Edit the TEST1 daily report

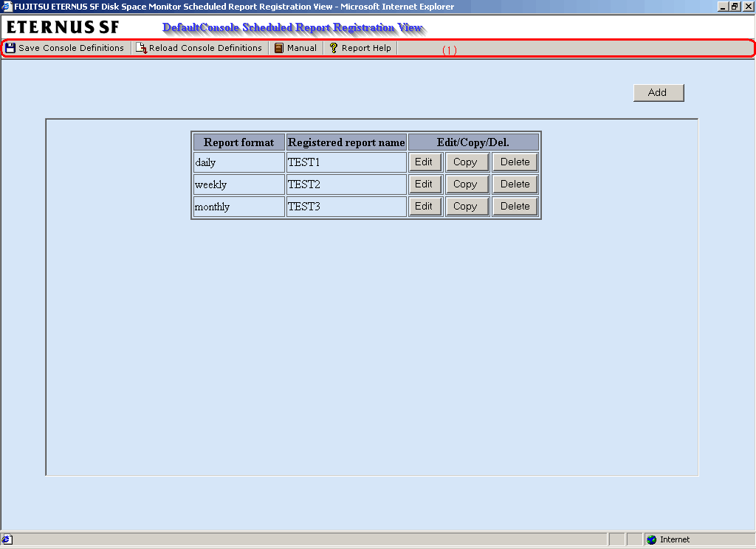[425, 162]
